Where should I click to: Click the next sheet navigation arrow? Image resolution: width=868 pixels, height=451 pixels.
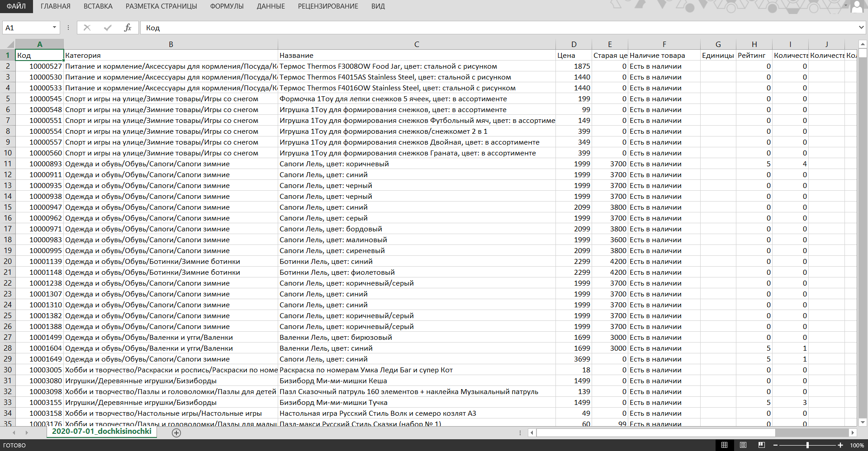27,432
